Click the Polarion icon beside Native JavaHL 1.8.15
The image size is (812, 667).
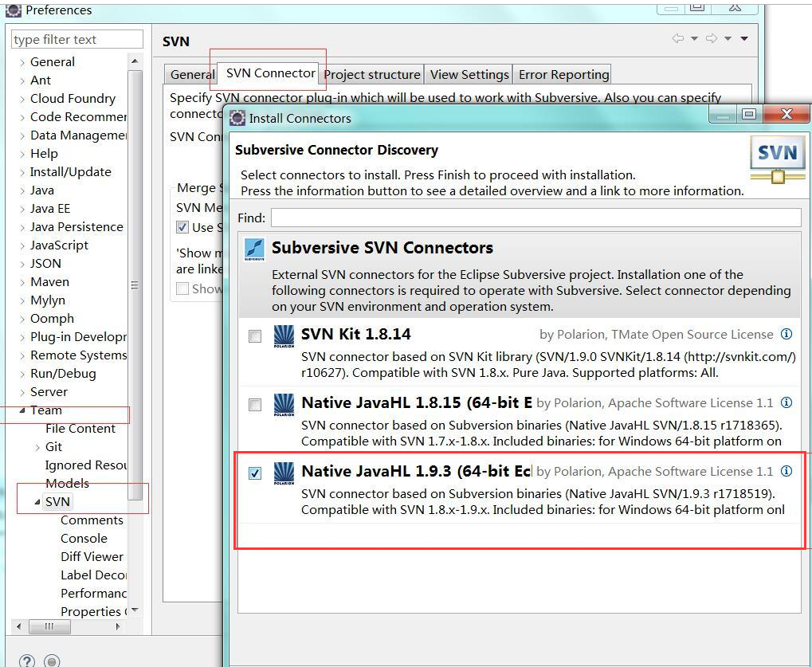point(283,405)
